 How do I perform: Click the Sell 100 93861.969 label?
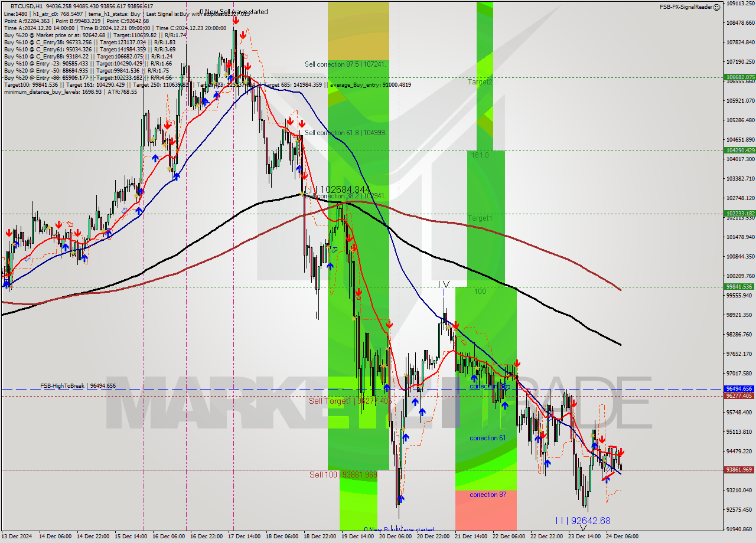point(343,475)
